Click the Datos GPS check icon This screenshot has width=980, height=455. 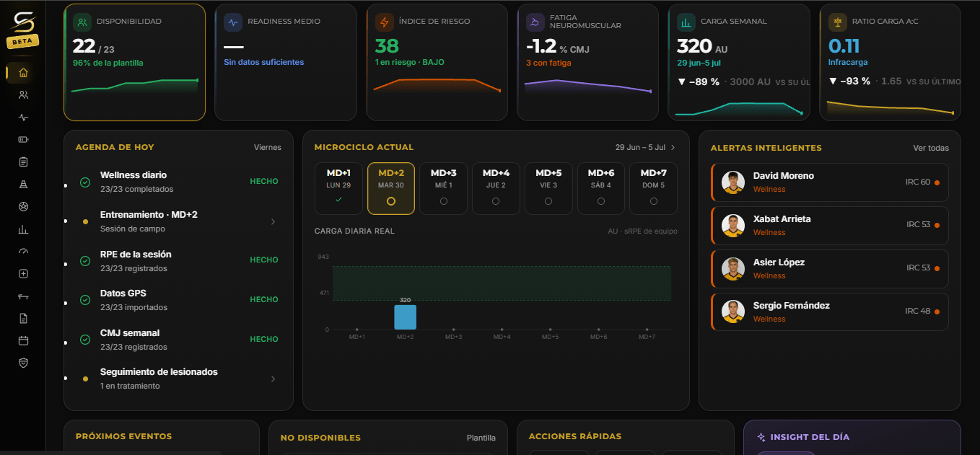click(85, 300)
